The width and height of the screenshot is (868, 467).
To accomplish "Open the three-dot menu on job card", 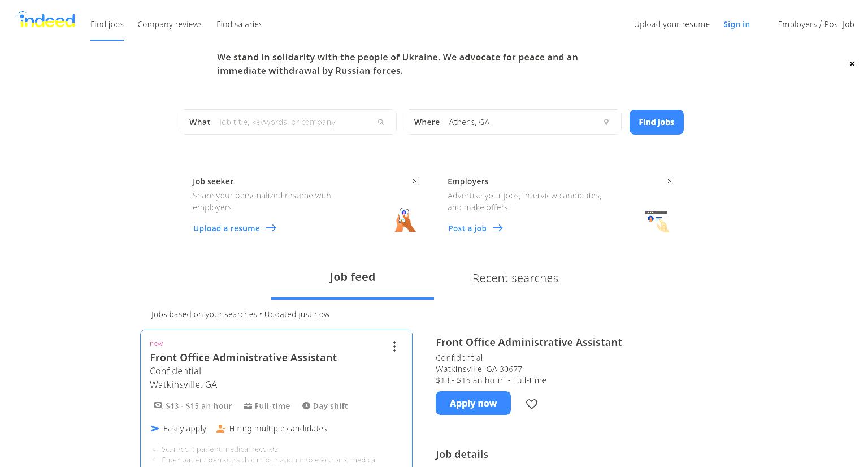I will 394,347.
